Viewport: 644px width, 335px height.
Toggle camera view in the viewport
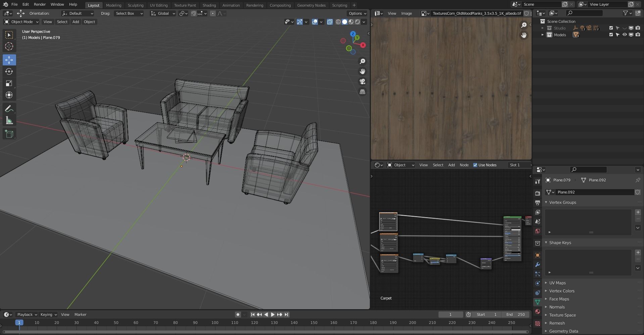tap(362, 81)
